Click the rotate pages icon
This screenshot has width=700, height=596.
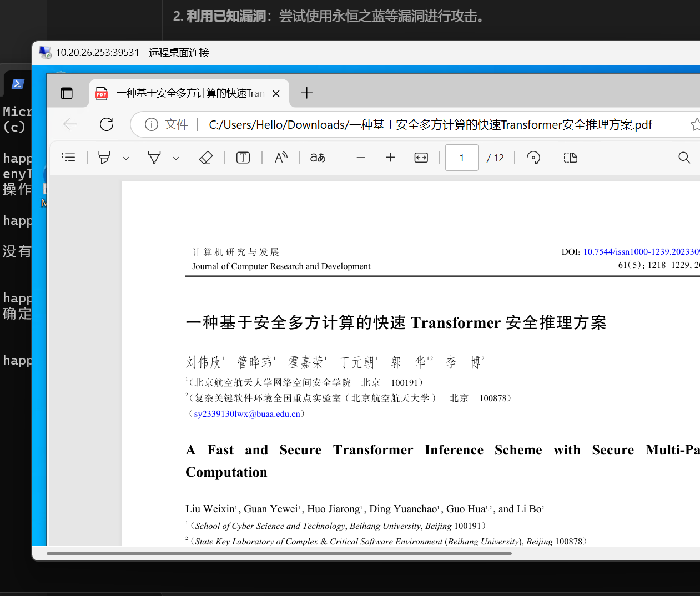pyautogui.click(x=533, y=158)
